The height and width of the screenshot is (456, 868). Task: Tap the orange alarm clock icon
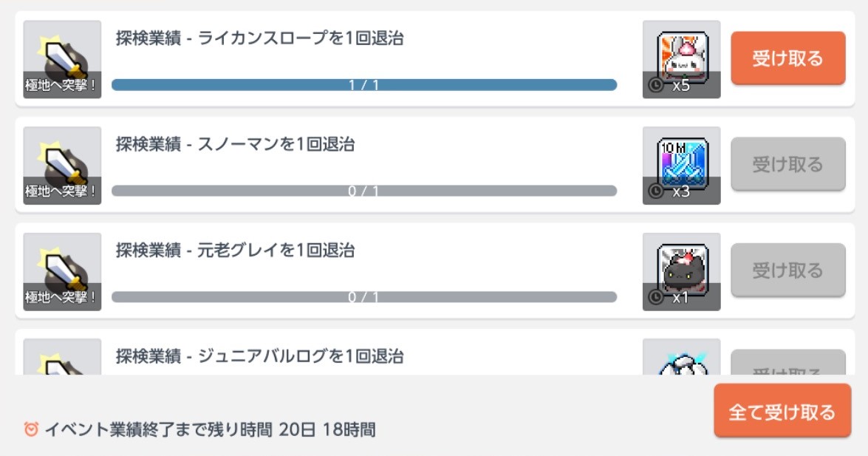[x=31, y=429]
